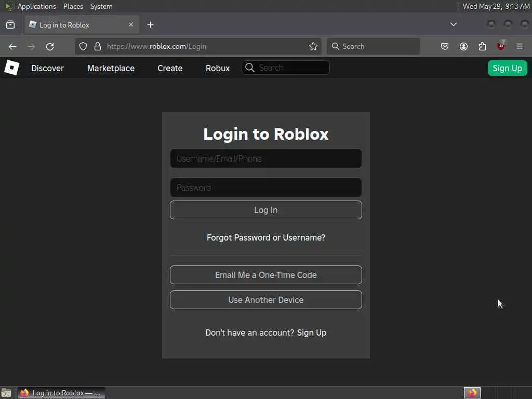The image size is (532, 399).
Task: Open the tracking protection shield icon
Action: (x=83, y=46)
